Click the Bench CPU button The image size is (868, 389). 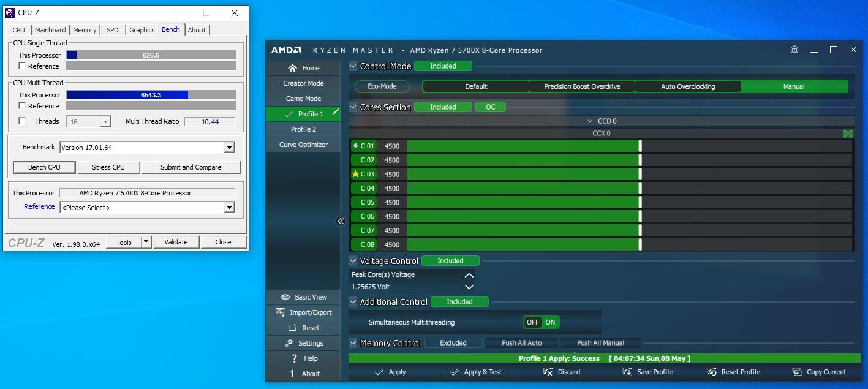[x=45, y=167]
